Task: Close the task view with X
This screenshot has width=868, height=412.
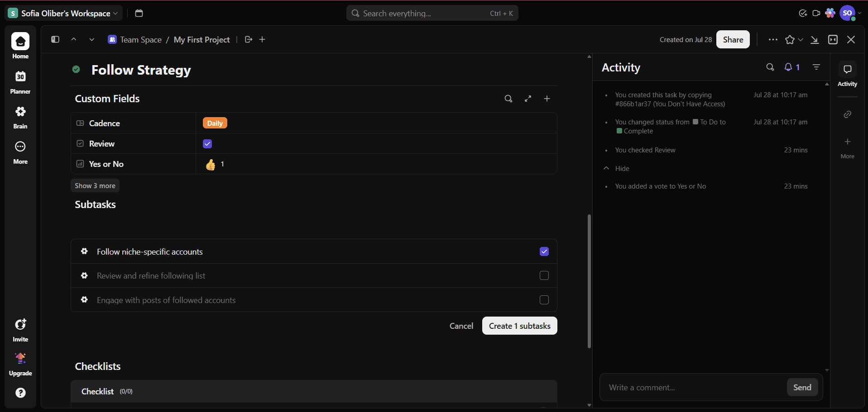Action: [x=851, y=39]
